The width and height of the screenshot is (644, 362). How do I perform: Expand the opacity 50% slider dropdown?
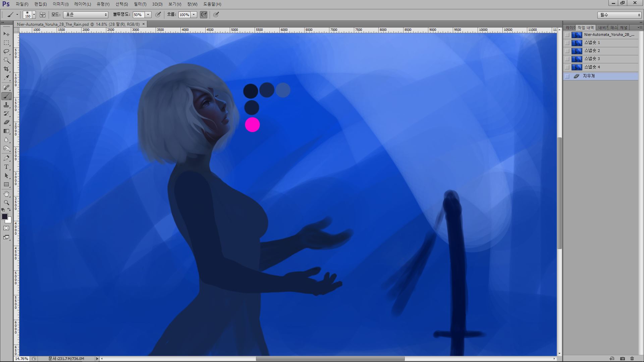tap(148, 15)
